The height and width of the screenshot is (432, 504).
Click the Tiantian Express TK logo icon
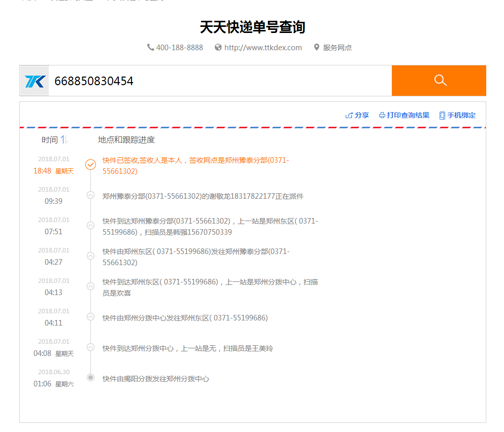35,81
